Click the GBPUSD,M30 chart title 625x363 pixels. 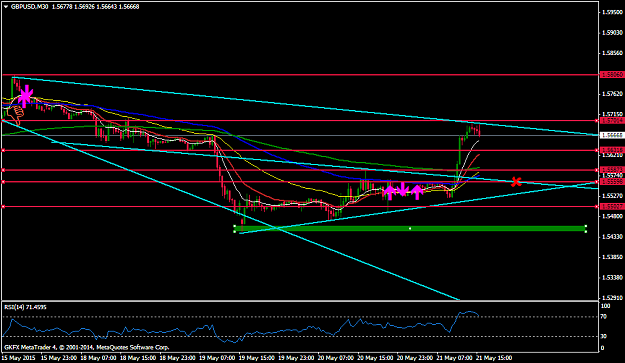(30, 7)
